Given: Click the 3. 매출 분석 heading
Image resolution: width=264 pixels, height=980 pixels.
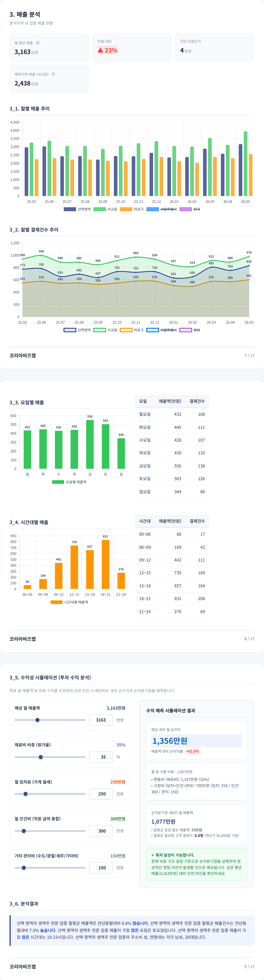Looking at the screenshot, I should (x=25, y=14).
